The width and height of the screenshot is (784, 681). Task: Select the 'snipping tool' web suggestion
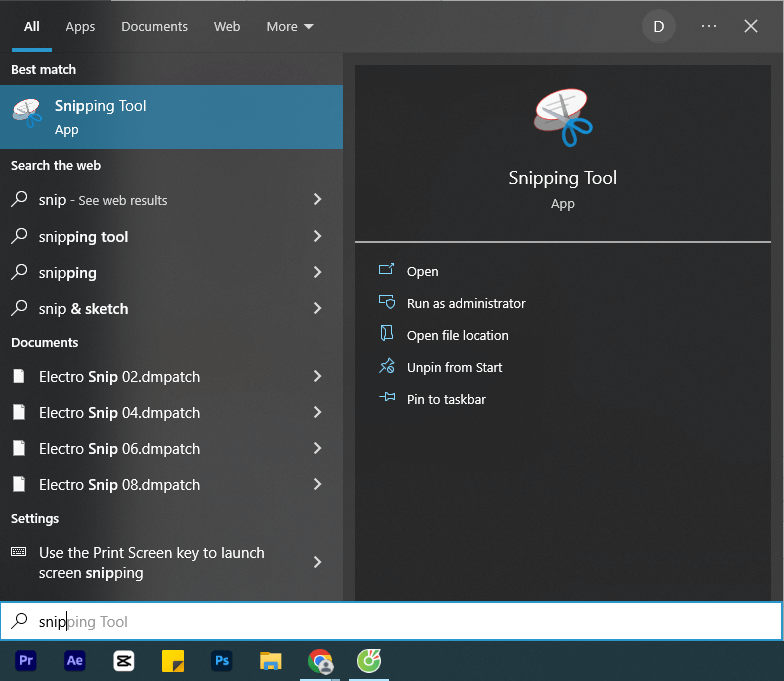tap(172, 236)
